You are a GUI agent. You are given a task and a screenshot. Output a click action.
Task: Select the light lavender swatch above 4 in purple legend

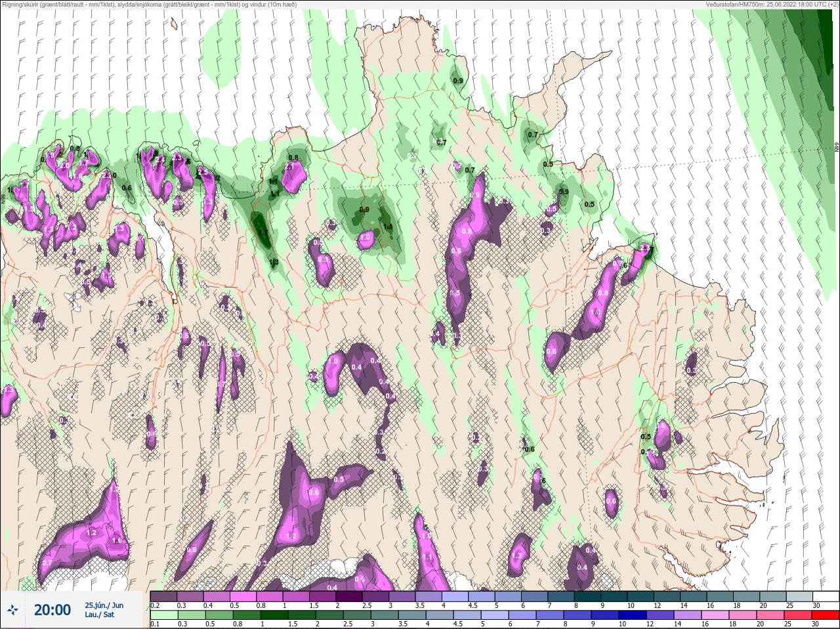pos(456,596)
